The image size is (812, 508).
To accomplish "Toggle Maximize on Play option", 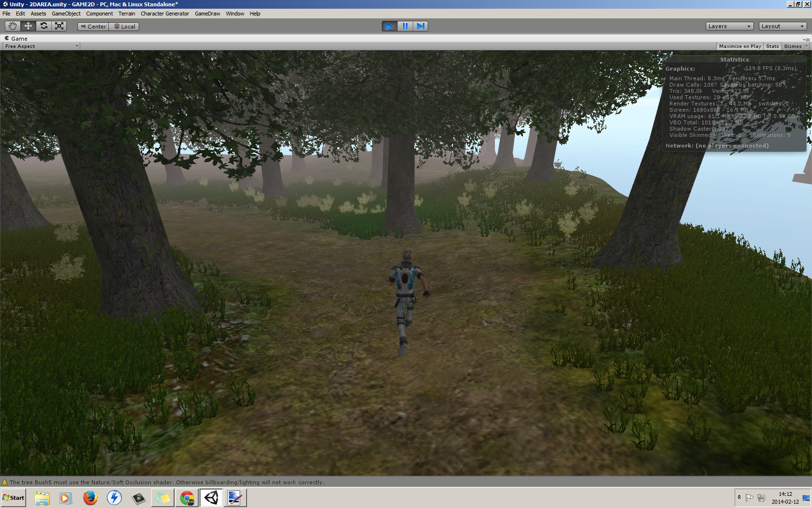I will 739,46.
